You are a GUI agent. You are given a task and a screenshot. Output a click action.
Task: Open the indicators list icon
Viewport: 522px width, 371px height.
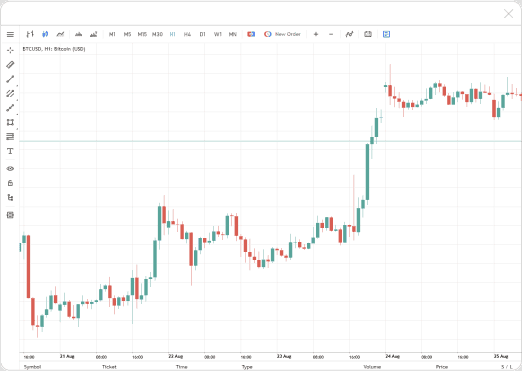tap(349, 34)
